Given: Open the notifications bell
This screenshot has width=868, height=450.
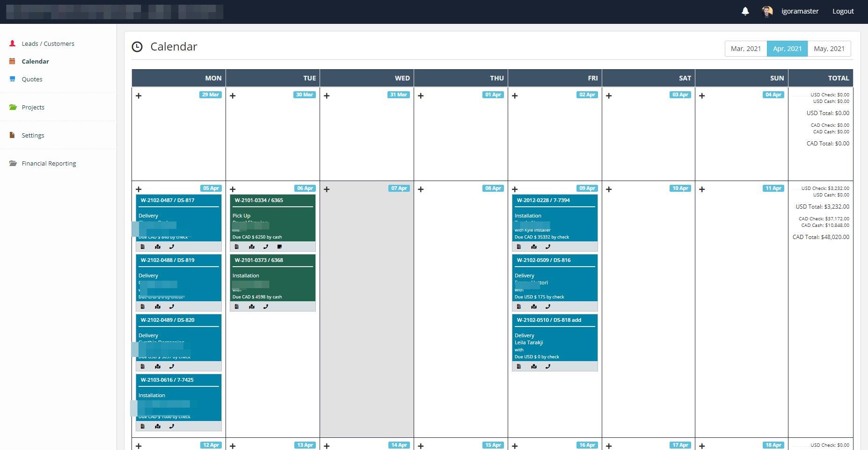Looking at the screenshot, I should [745, 11].
